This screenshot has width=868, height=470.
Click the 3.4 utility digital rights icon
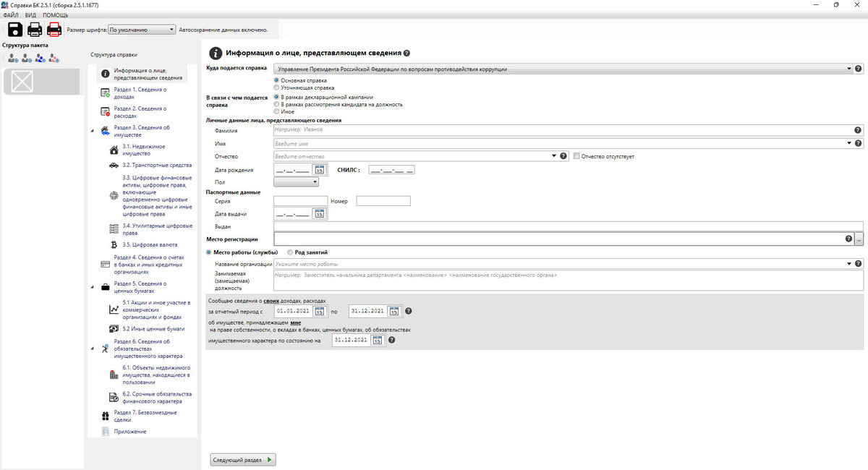[x=114, y=229]
